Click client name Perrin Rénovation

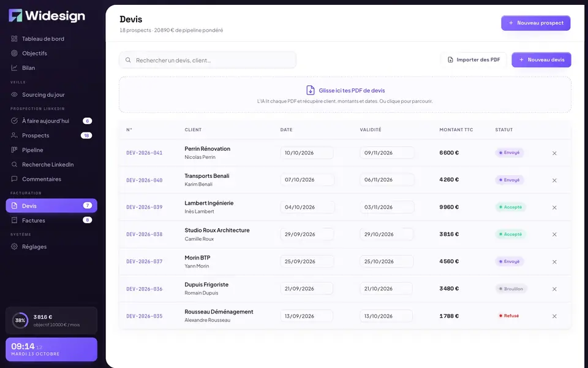tap(208, 148)
